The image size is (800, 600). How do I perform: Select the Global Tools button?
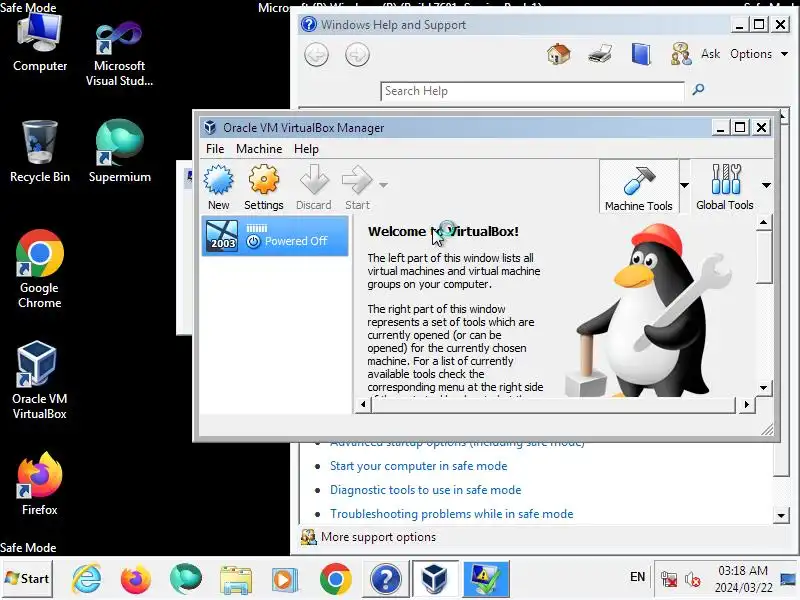[724, 187]
